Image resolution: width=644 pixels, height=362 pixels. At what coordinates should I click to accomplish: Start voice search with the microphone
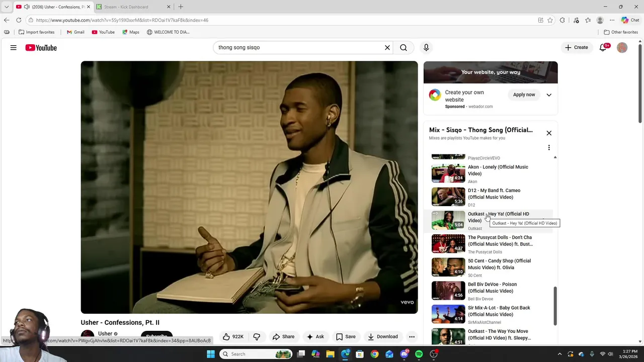coord(426,48)
